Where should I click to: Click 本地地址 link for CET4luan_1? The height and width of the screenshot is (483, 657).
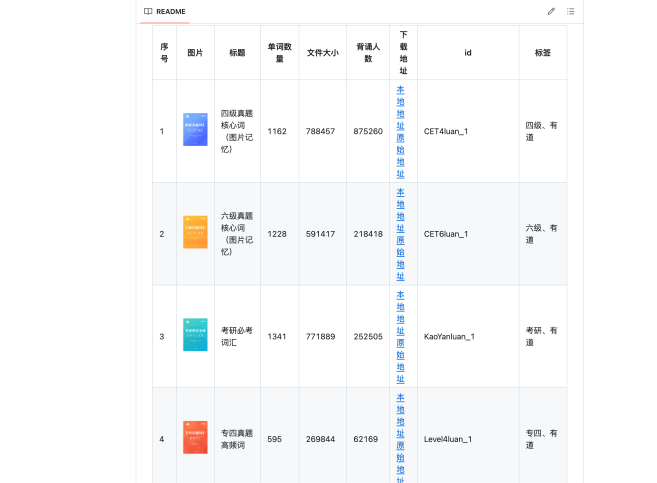(401, 107)
